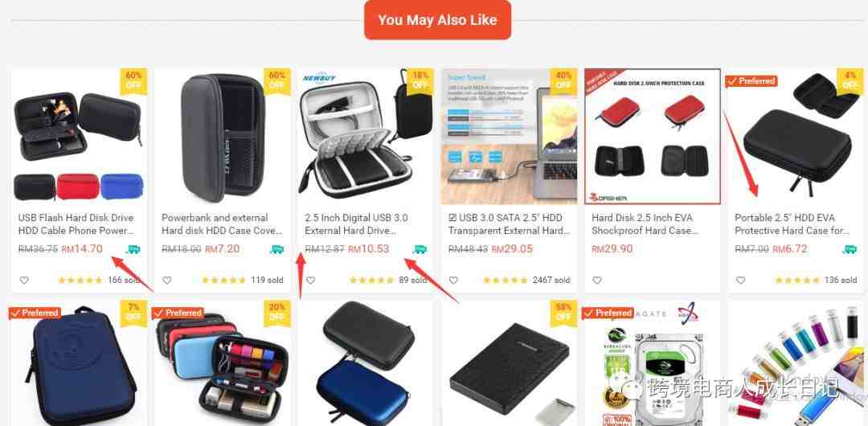Screen dimensions: 868x426
Task: Favorite the 2.5 Inch Digital USB 3.0 drive case
Action: coord(310,281)
